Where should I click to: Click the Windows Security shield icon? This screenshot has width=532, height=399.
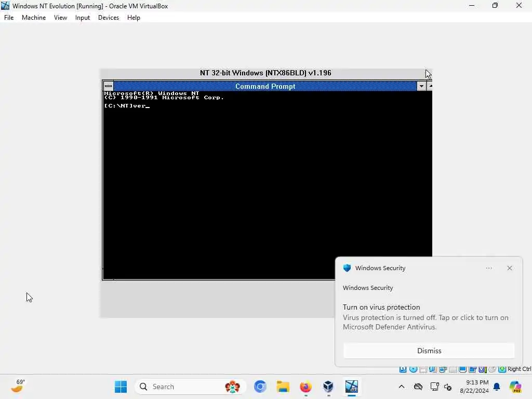(x=347, y=268)
